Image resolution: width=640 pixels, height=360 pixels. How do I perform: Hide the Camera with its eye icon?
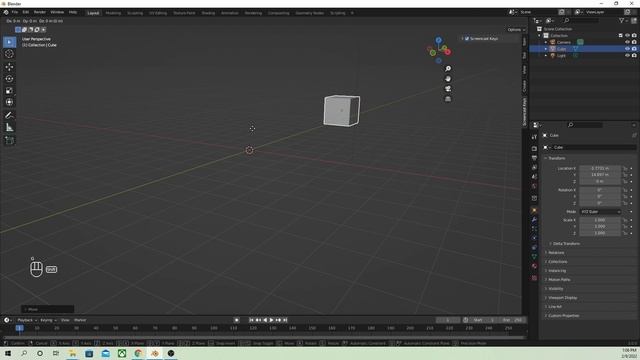(x=627, y=42)
